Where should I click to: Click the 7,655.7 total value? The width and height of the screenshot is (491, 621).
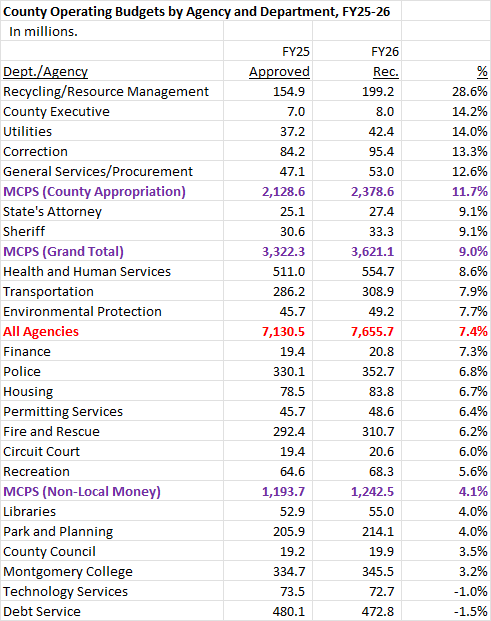(x=372, y=331)
